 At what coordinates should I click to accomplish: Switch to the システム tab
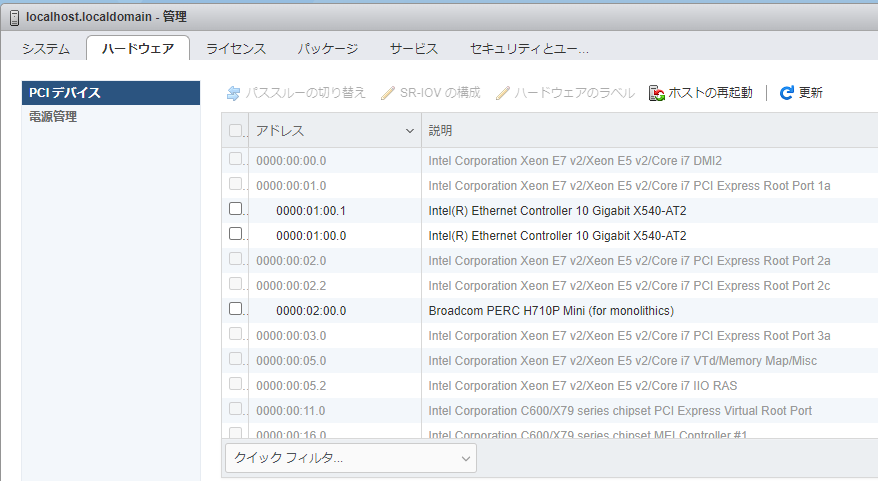(x=46, y=49)
